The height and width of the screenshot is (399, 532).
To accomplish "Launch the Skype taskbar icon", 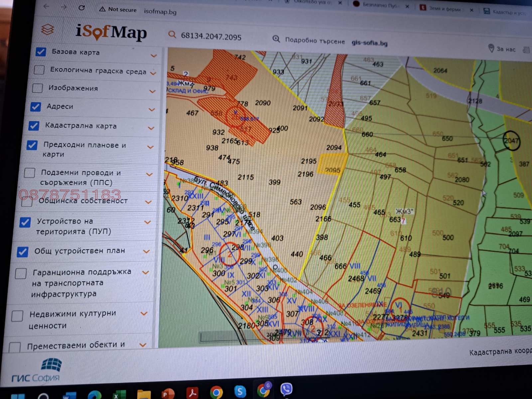I will point(240,391).
